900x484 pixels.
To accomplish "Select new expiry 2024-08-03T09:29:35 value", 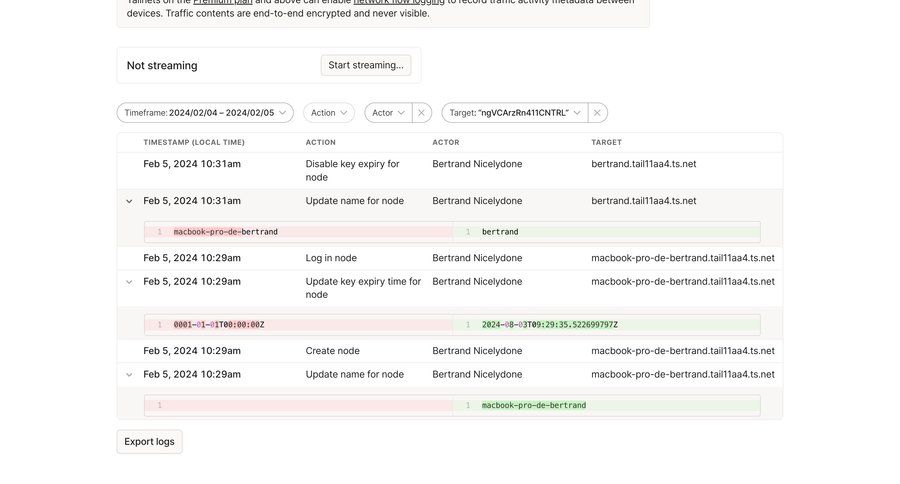I will point(550,325).
